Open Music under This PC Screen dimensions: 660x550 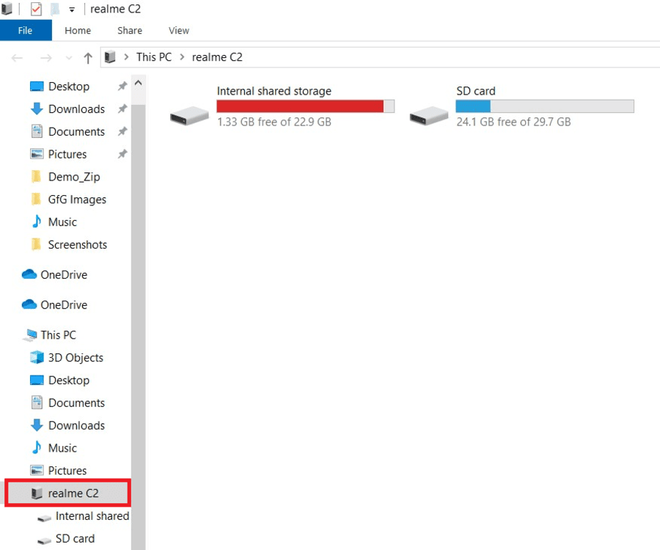pos(62,448)
